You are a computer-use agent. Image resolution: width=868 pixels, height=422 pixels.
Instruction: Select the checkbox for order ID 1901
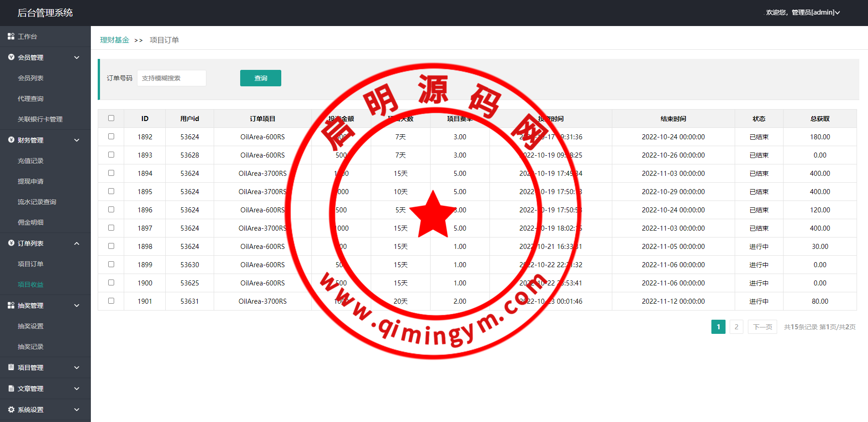(111, 301)
